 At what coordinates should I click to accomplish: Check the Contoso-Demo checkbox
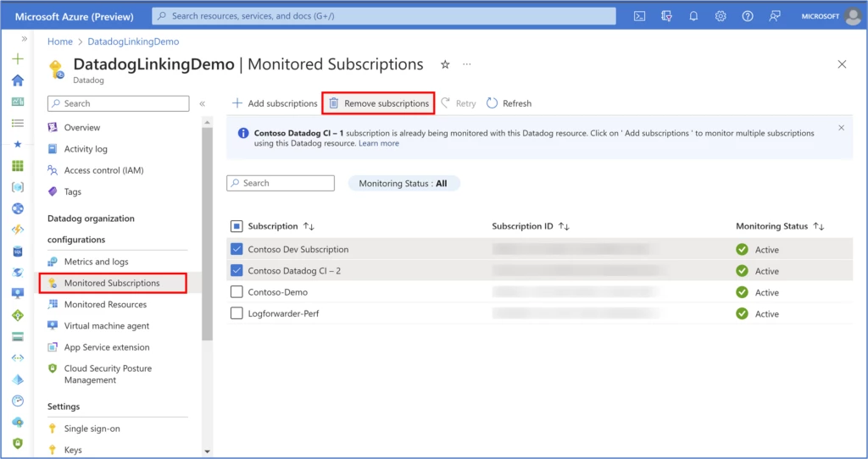pyautogui.click(x=236, y=292)
